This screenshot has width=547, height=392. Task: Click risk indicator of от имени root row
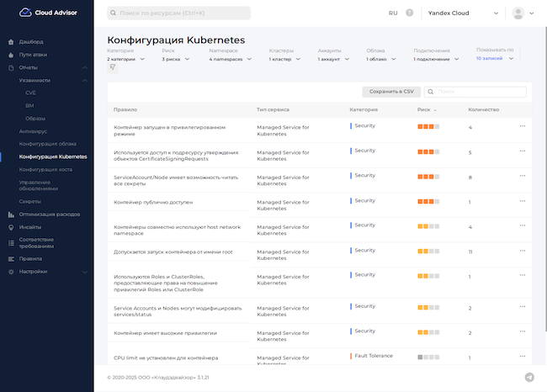pos(428,252)
